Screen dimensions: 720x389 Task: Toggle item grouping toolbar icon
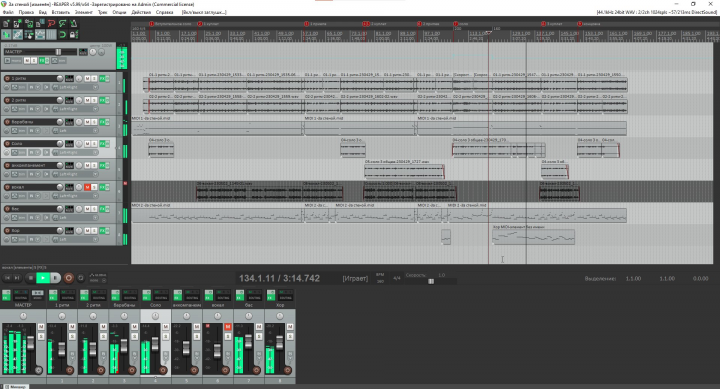click(17, 34)
